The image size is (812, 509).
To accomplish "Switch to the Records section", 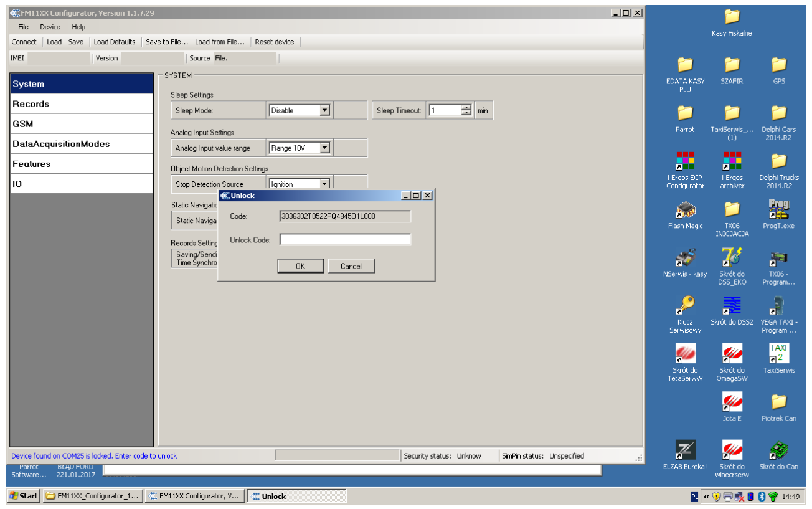I will (82, 104).
